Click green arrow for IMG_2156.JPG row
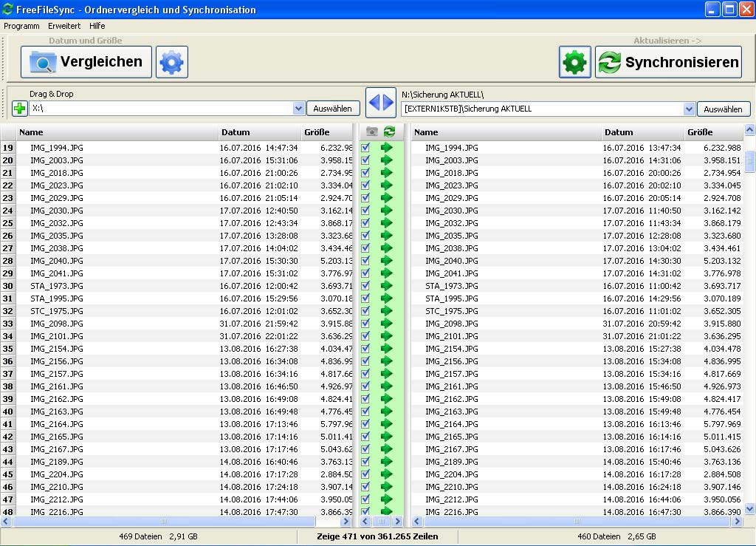Image resolution: width=756 pixels, height=546 pixels. pos(387,361)
